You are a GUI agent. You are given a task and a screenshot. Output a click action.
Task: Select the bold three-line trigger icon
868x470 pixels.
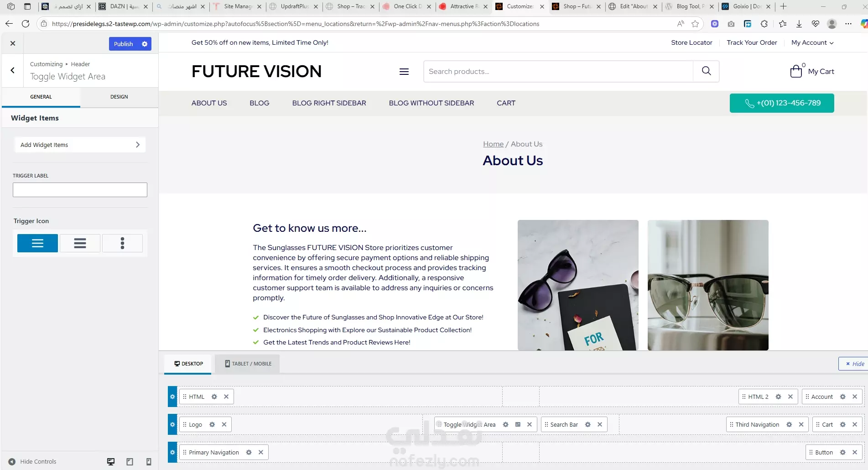pyautogui.click(x=80, y=243)
